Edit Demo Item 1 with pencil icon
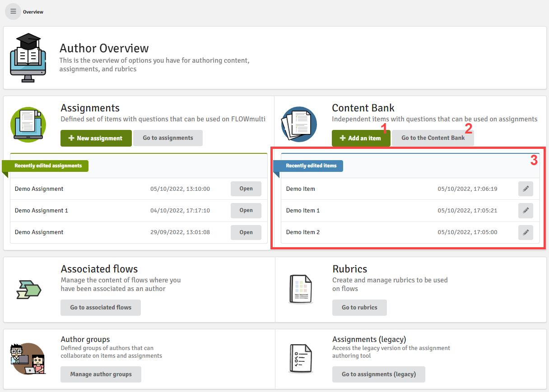Screen dimensions: 549x392 click(x=526, y=211)
